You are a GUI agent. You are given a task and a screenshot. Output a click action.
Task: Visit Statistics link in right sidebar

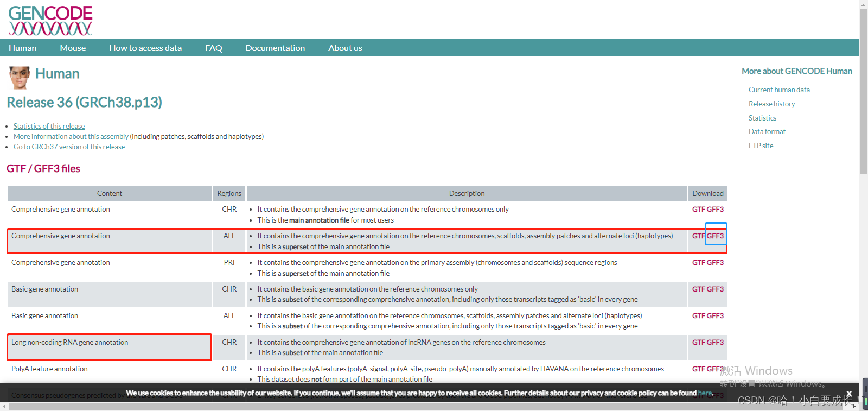pos(762,118)
